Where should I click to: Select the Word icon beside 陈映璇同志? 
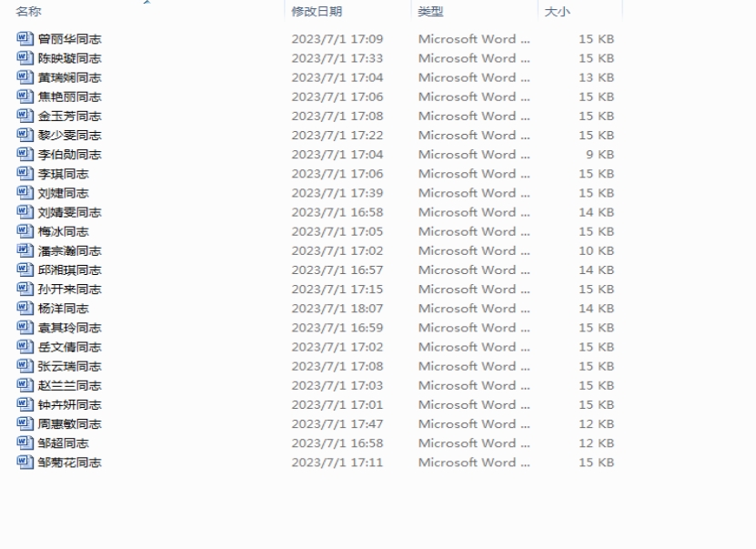pyautogui.click(x=25, y=58)
